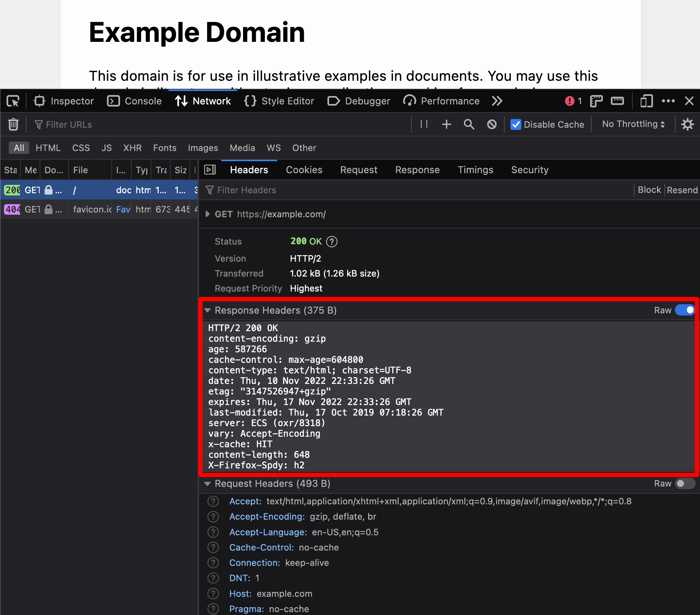This screenshot has height=615, width=700.
Task: Click the element picker icon
Action: [x=13, y=101]
